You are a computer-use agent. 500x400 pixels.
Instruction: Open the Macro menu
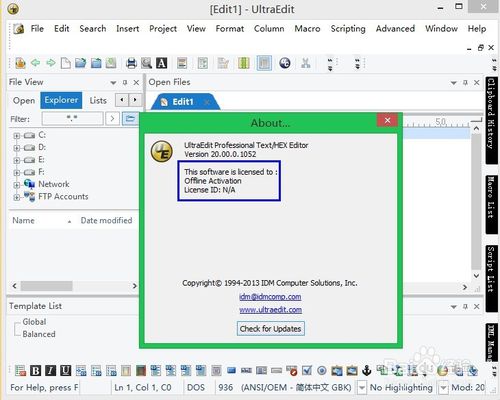[307, 29]
